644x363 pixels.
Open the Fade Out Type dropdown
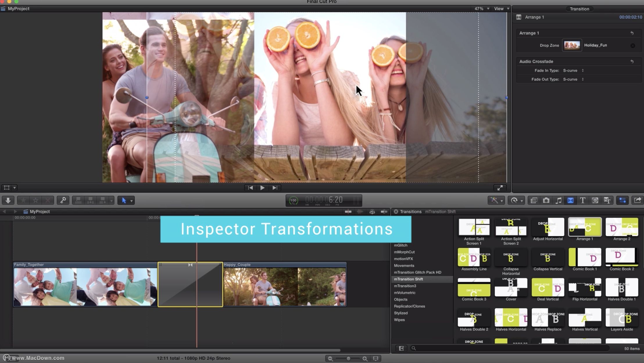tap(573, 79)
